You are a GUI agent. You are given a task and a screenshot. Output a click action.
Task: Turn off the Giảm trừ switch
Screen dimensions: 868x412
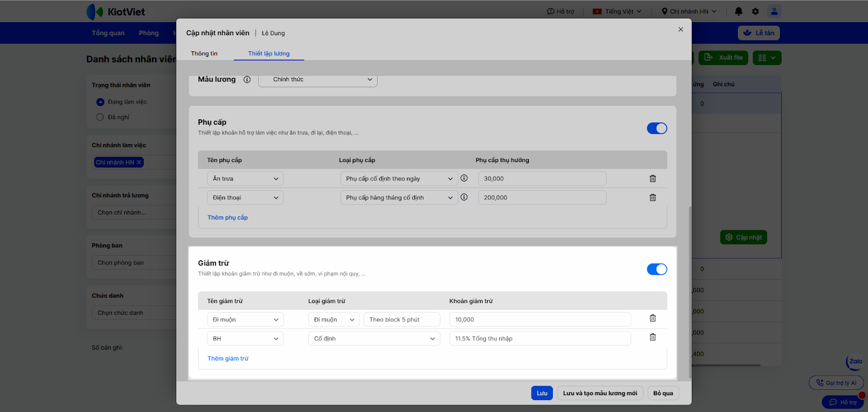point(656,269)
